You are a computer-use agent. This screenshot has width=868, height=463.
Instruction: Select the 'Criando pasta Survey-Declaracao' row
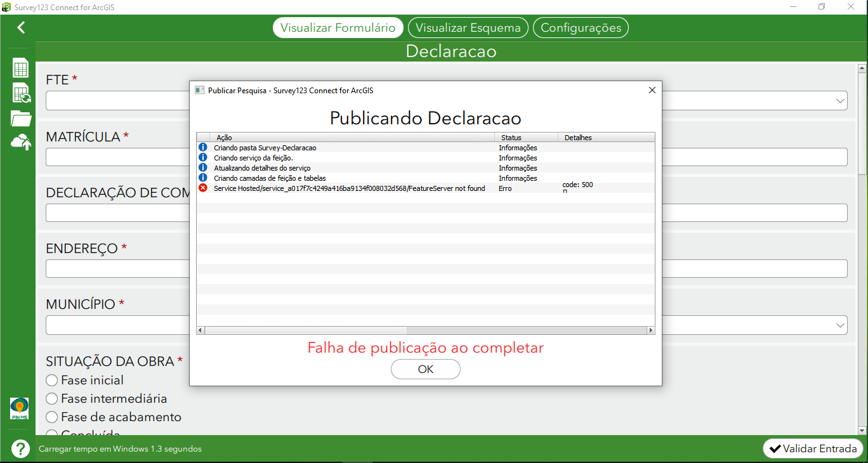(x=426, y=147)
